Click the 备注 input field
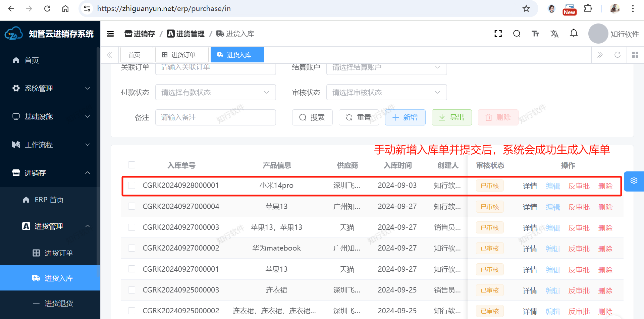 215,117
